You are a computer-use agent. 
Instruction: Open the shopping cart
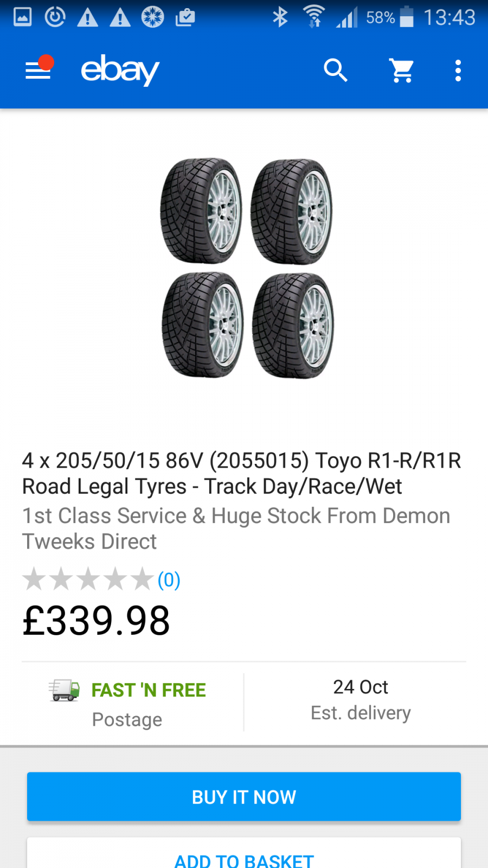402,71
